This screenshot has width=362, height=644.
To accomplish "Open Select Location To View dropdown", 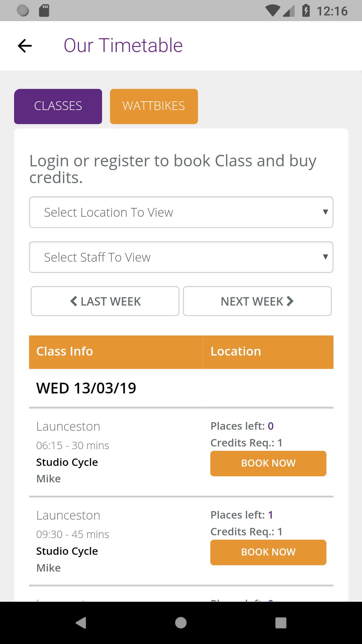I will [181, 212].
